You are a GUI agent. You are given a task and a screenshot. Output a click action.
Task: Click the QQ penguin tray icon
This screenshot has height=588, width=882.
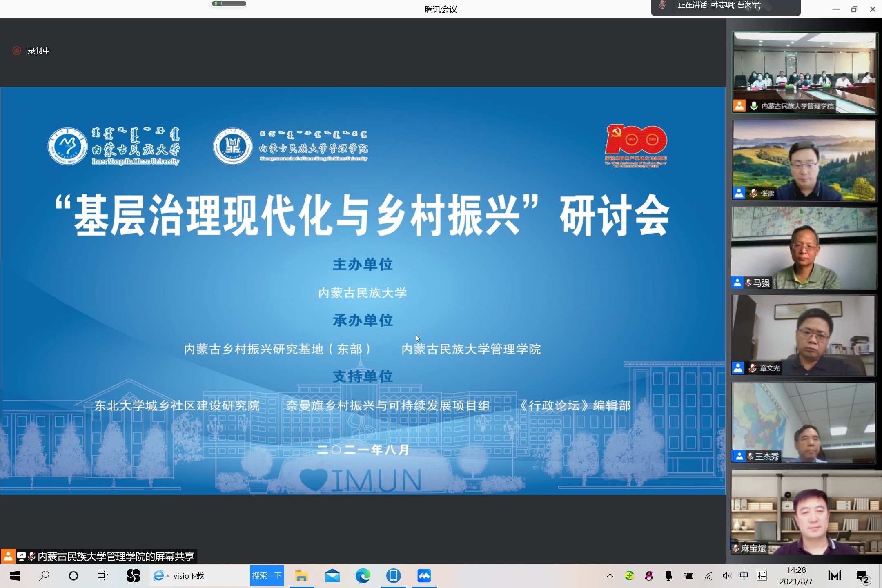pyautogui.click(x=649, y=576)
